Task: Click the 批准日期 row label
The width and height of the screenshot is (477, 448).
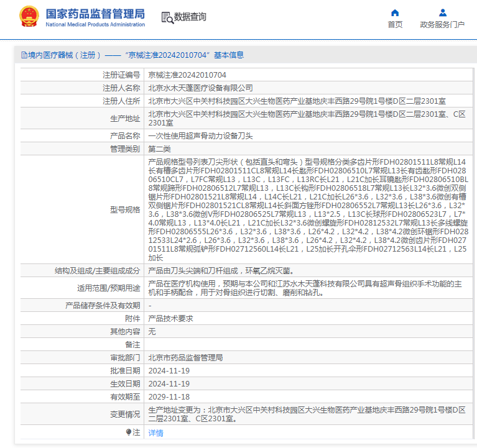Action: coord(125,371)
